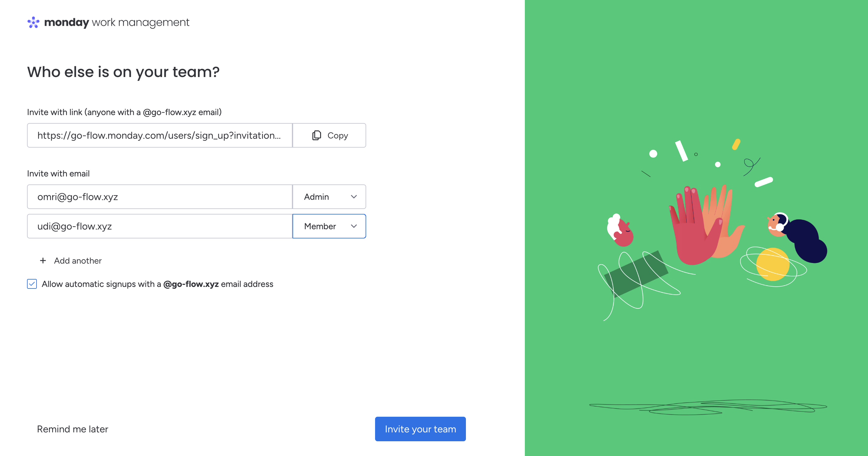868x456 pixels.
Task: Click the automatic signups label text
Action: (157, 284)
